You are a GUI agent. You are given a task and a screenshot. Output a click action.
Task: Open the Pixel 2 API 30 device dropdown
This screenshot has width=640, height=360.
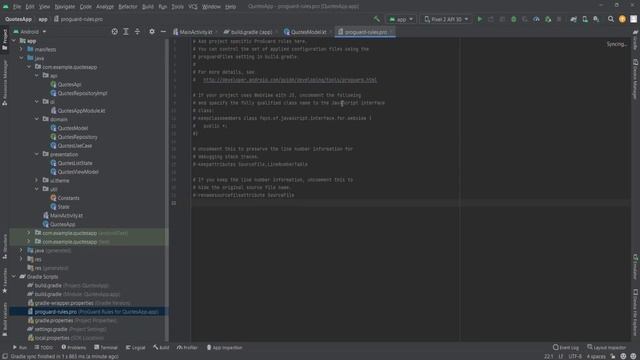[446, 19]
